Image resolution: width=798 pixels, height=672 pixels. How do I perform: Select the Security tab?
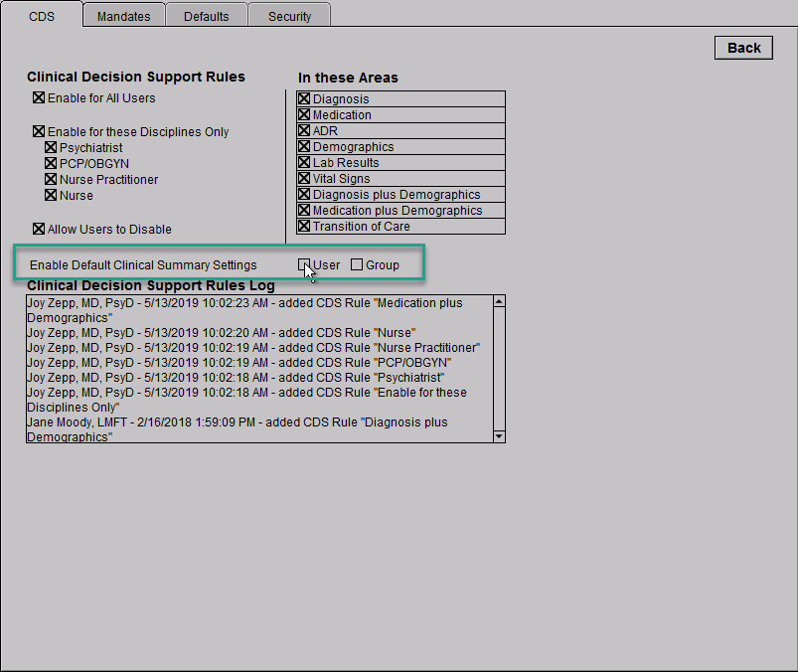coord(289,16)
